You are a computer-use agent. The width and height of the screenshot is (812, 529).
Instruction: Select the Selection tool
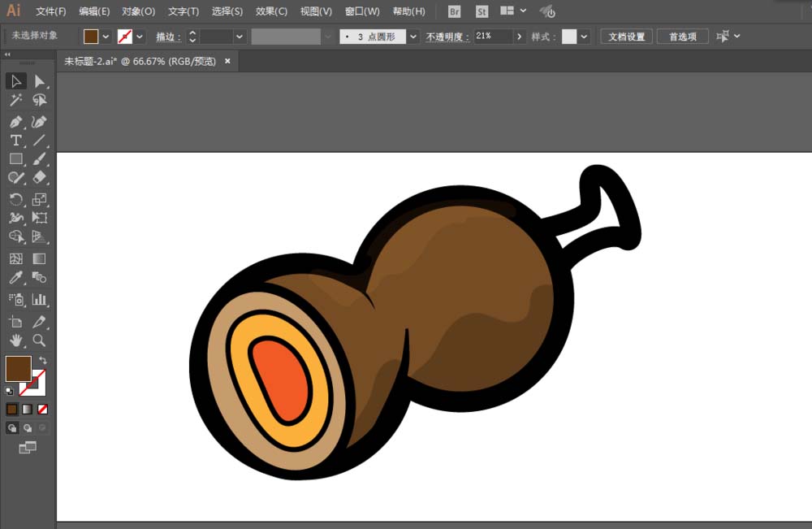point(16,81)
